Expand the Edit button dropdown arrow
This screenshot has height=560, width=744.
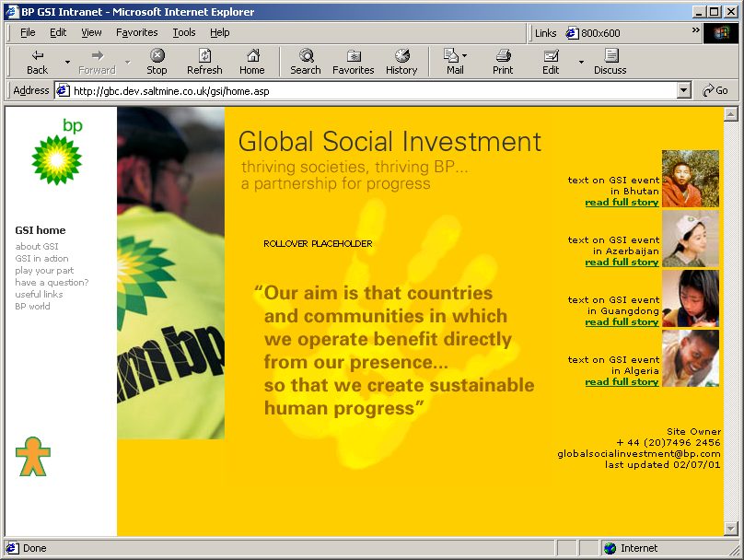point(581,63)
